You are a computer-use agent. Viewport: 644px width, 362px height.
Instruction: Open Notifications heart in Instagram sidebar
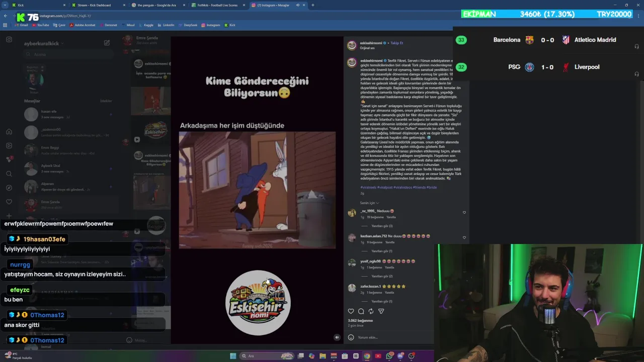pyautogui.click(x=9, y=202)
